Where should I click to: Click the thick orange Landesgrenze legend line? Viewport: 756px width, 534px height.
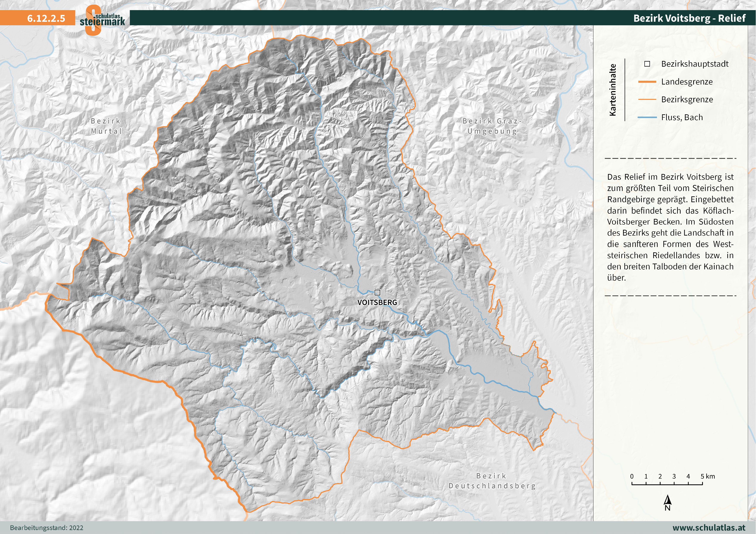pos(647,82)
